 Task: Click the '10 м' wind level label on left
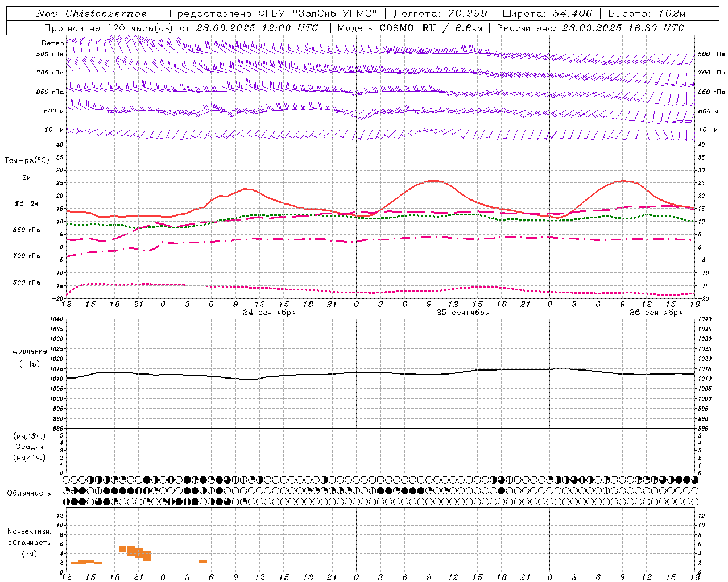tap(54, 130)
